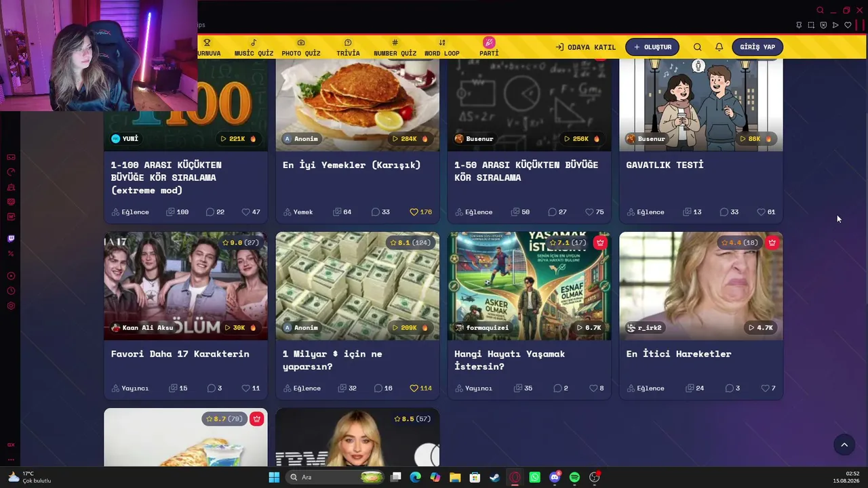Click the Yemek category tag
Viewport: 868px width, 488px height.
pos(298,212)
